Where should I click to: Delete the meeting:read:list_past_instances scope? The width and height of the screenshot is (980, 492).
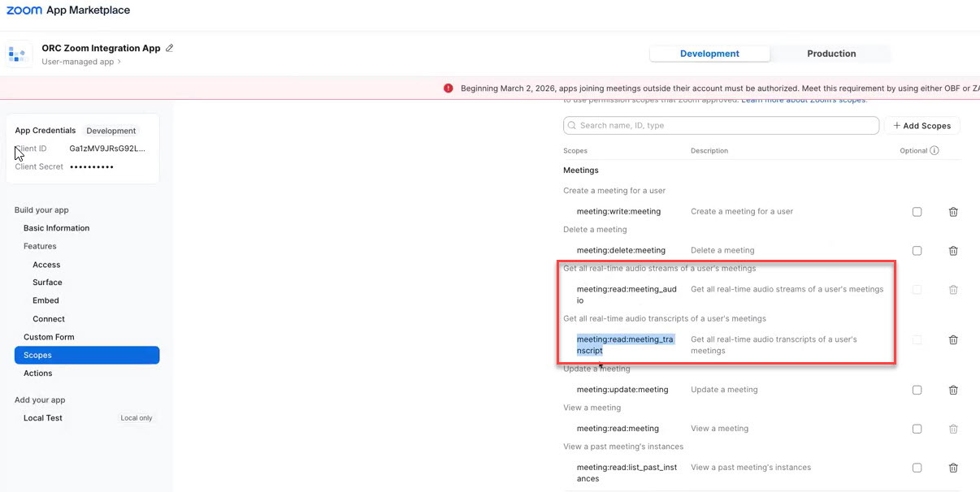tap(953, 468)
